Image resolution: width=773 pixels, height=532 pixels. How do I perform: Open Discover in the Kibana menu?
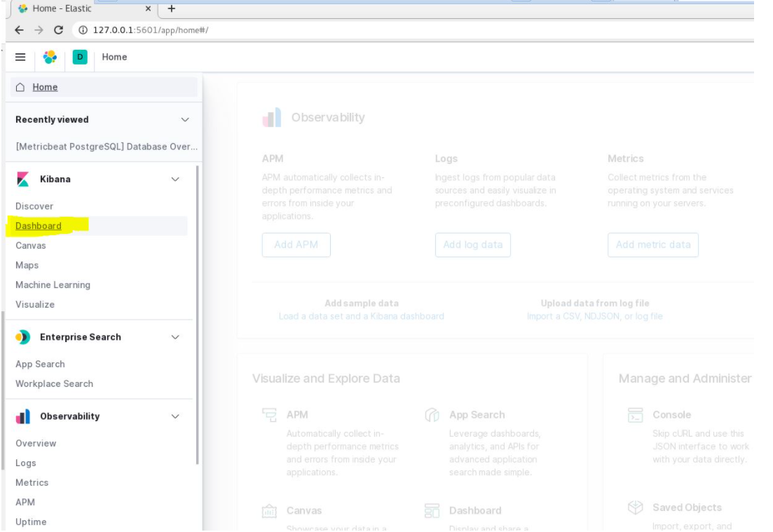(34, 206)
